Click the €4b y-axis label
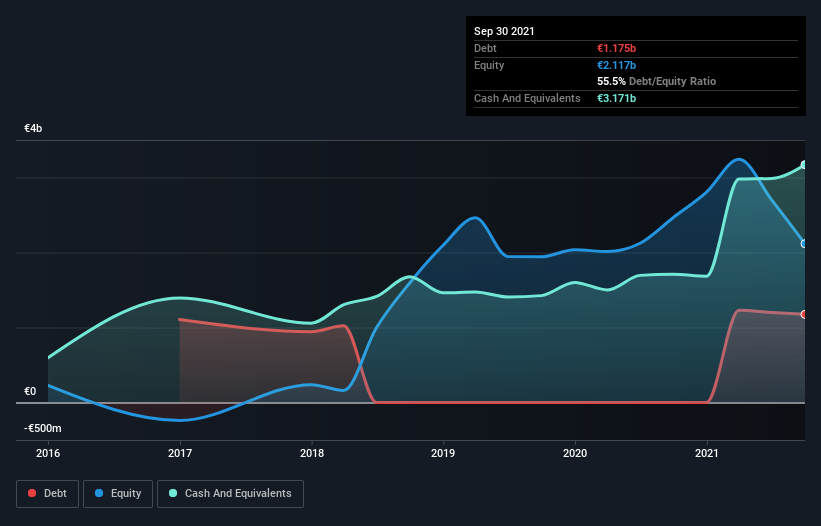 click(33, 128)
